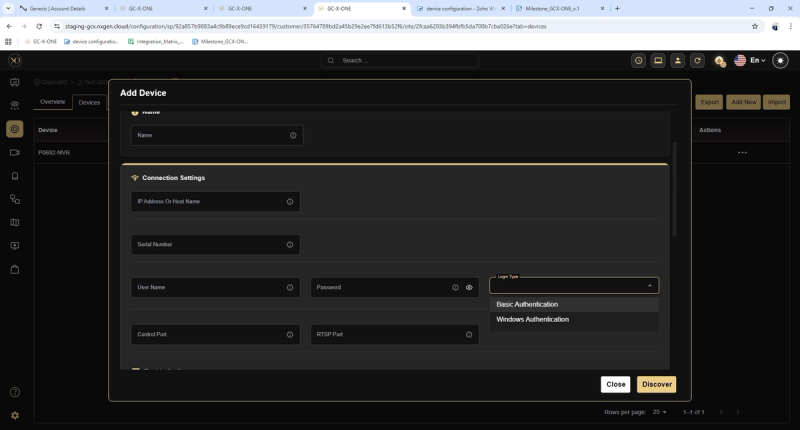Click the top Search box

point(400,60)
